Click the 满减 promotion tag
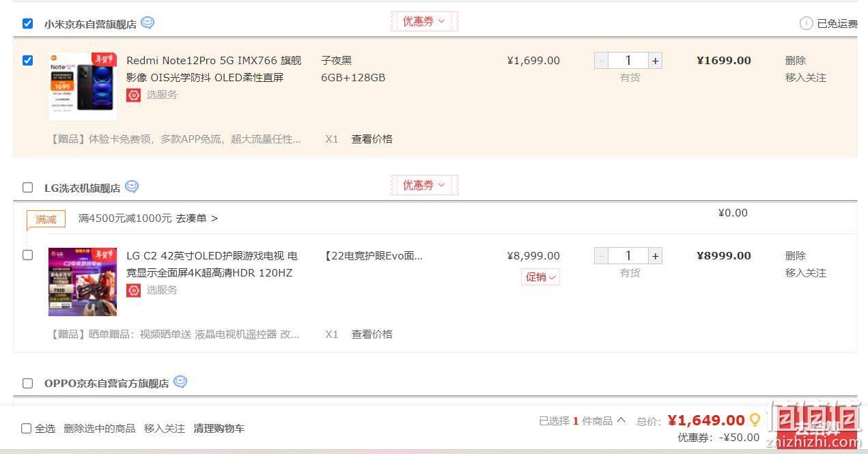 [x=46, y=219]
